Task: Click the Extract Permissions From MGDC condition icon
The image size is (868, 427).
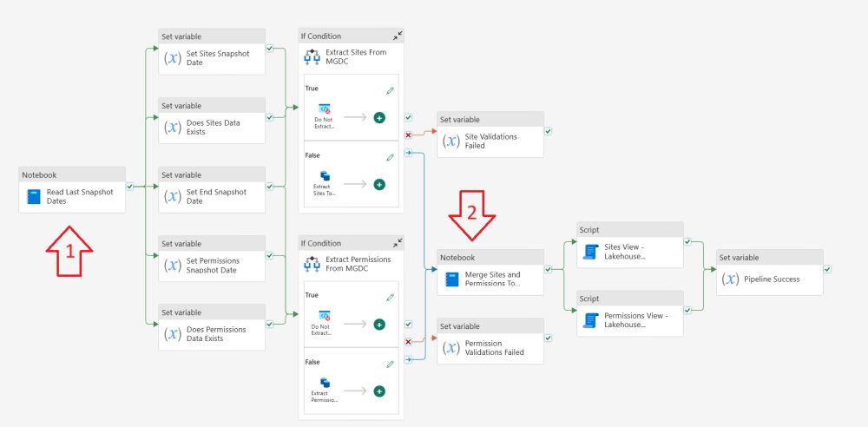Action: click(x=312, y=264)
